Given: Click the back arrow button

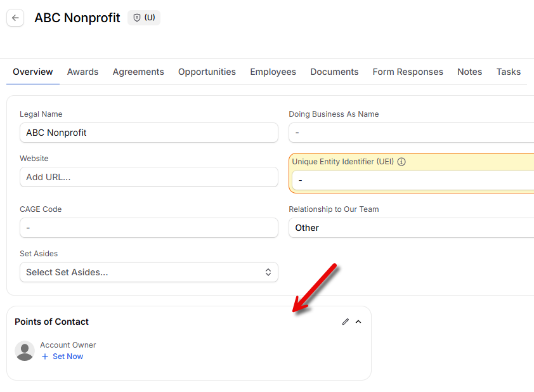Looking at the screenshot, I should click(15, 18).
